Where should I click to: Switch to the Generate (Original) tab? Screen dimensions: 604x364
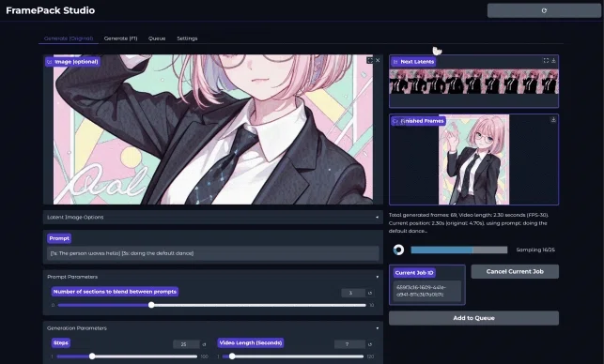(69, 38)
